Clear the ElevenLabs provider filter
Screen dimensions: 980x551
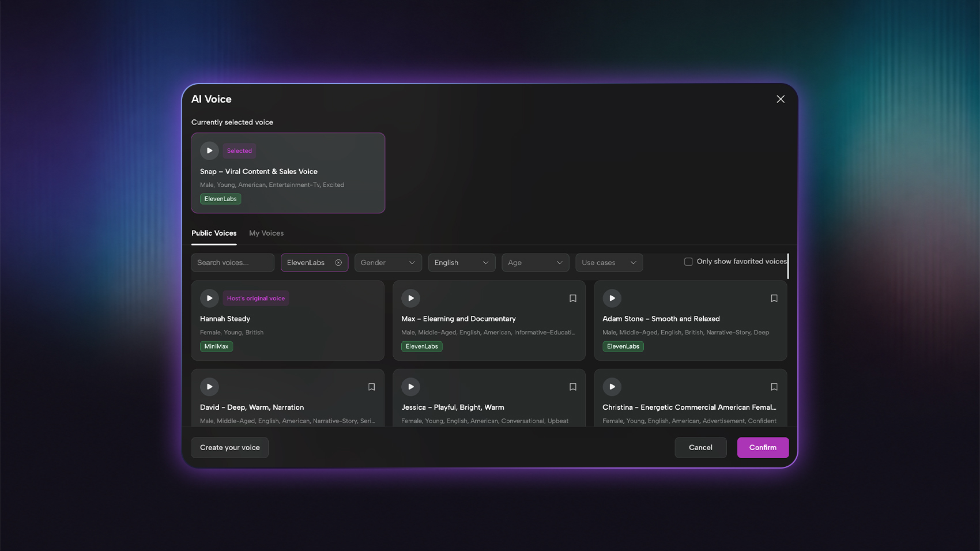coord(338,263)
